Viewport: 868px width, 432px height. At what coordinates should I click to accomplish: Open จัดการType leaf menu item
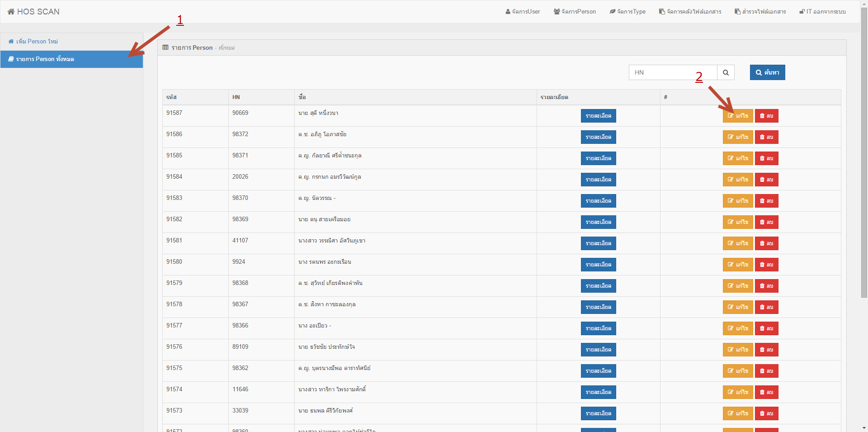point(627,12)
